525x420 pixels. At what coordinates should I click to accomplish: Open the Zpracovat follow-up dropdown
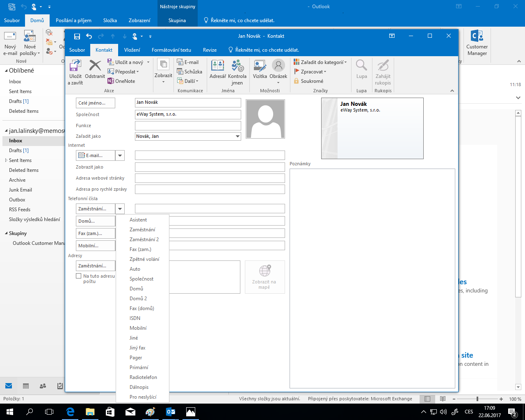tap(310, 72)
